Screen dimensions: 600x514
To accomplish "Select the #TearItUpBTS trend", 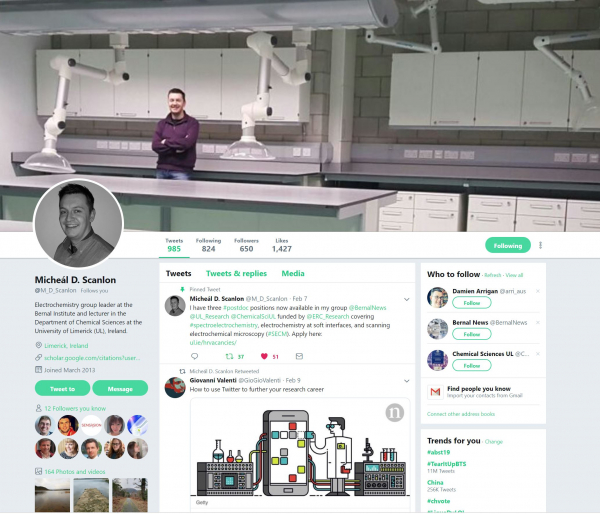I will [x=447, y=464].
